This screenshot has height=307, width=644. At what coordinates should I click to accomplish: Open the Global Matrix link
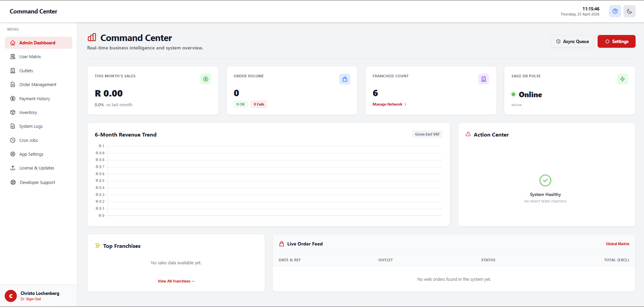[x=617, y=244]
